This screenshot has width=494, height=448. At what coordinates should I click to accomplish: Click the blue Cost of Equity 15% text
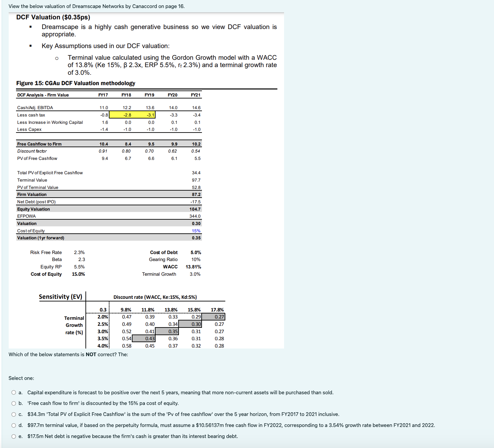coord(196,230)
